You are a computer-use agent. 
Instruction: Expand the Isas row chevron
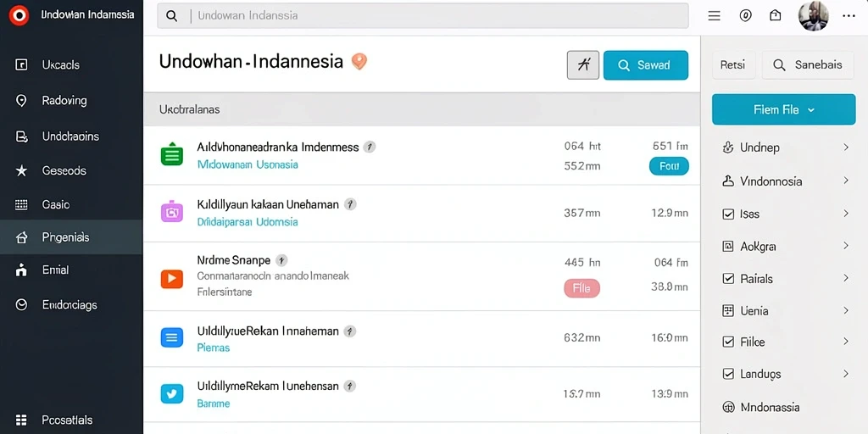(846, 213)
